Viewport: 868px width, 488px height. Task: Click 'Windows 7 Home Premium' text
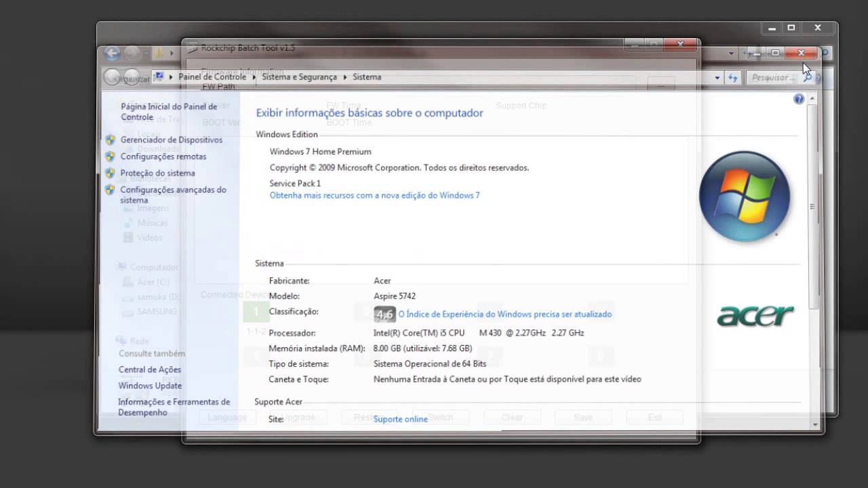click(320, 152)
